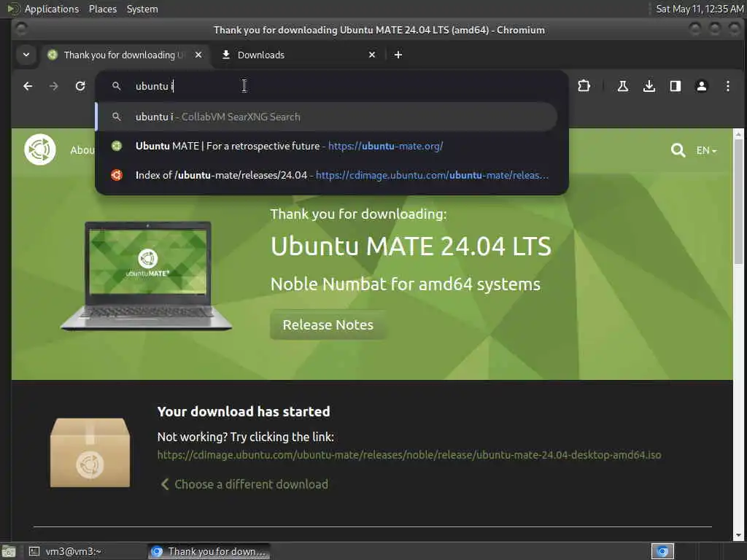Open the System menu
The height and width of the screenshot is (560, 747).
pos(142,9)
